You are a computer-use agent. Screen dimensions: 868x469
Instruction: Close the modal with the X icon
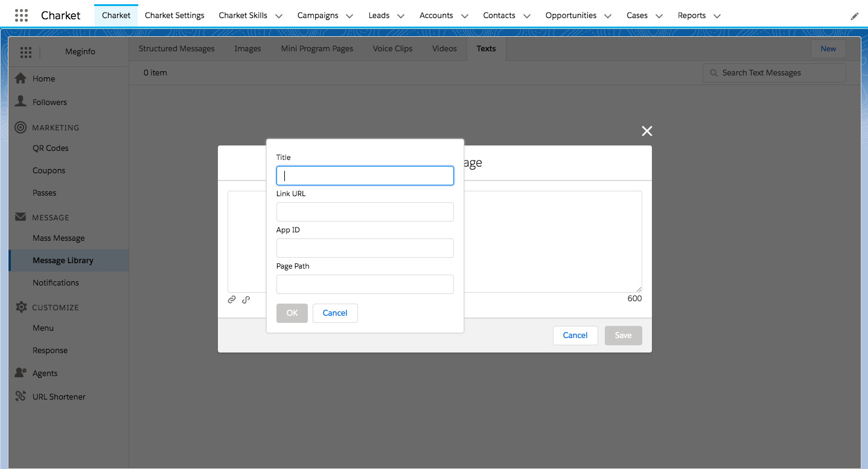[647, 131]
